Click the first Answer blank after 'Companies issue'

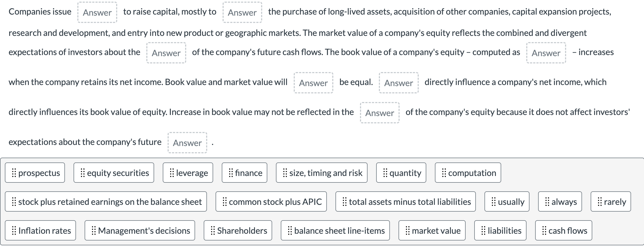97,12
